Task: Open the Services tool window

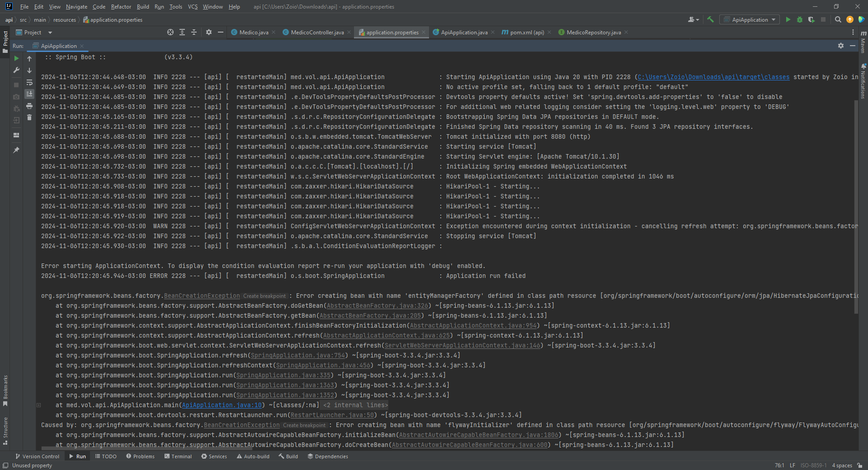Action: 214,456
